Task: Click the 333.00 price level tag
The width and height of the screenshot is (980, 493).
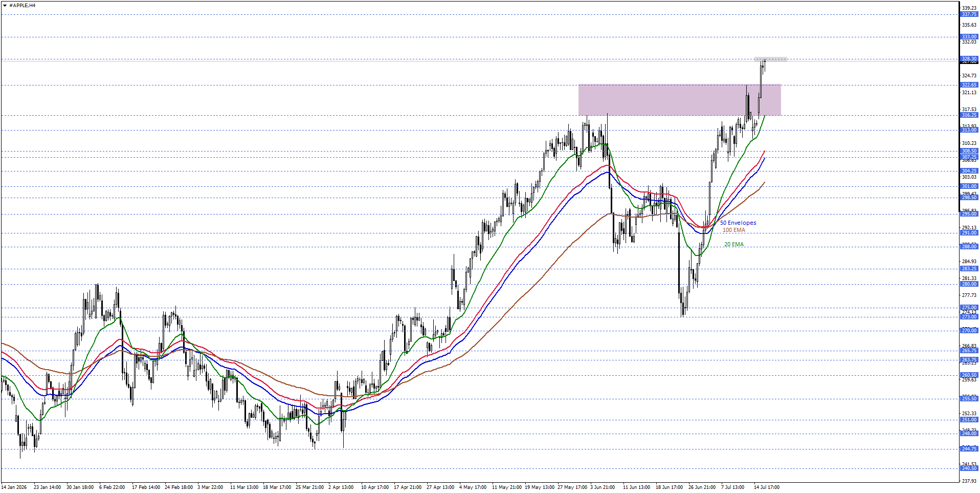Action: (x=969, y=37)
